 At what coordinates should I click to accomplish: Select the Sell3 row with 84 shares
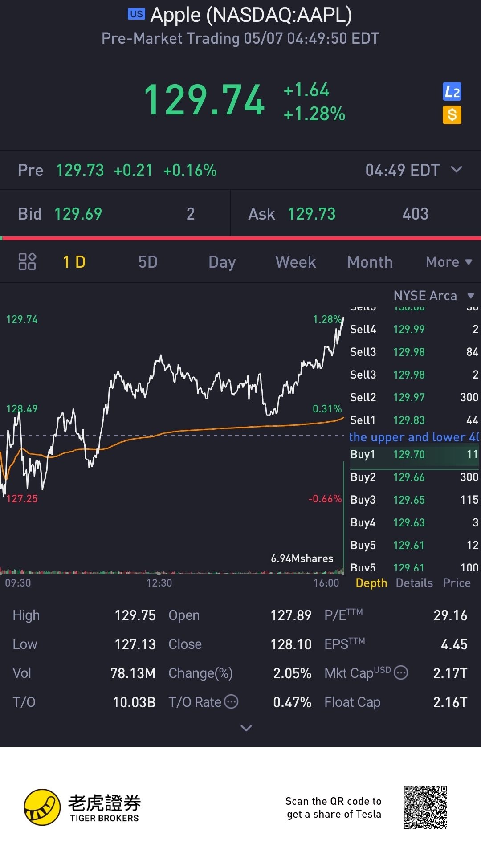414,352
